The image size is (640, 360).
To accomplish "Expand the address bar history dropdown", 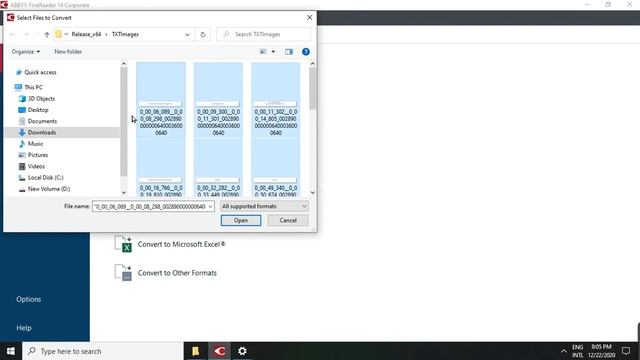I will (187, 35).
